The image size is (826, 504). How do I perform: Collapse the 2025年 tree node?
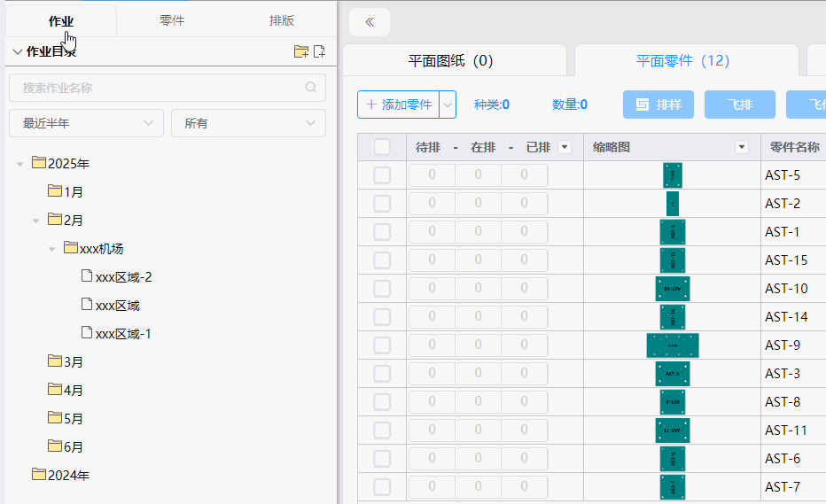coord(20,164)
